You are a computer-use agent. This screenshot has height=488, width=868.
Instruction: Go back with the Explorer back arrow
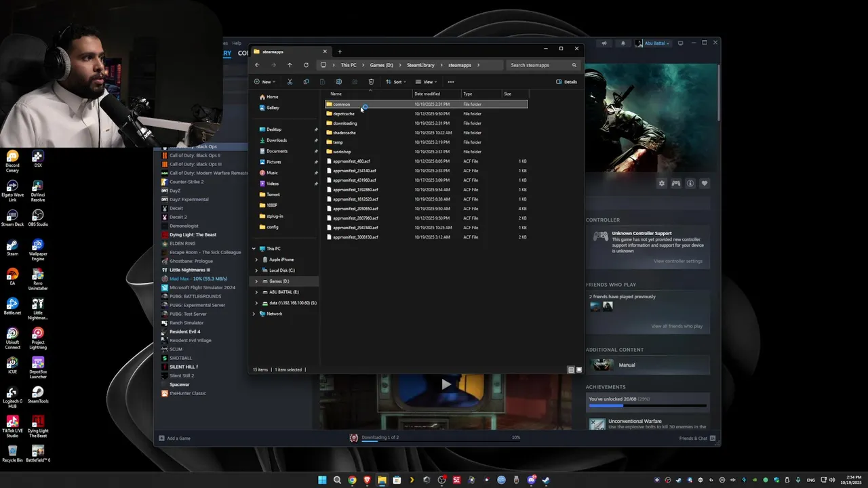(x=257, y=65)
